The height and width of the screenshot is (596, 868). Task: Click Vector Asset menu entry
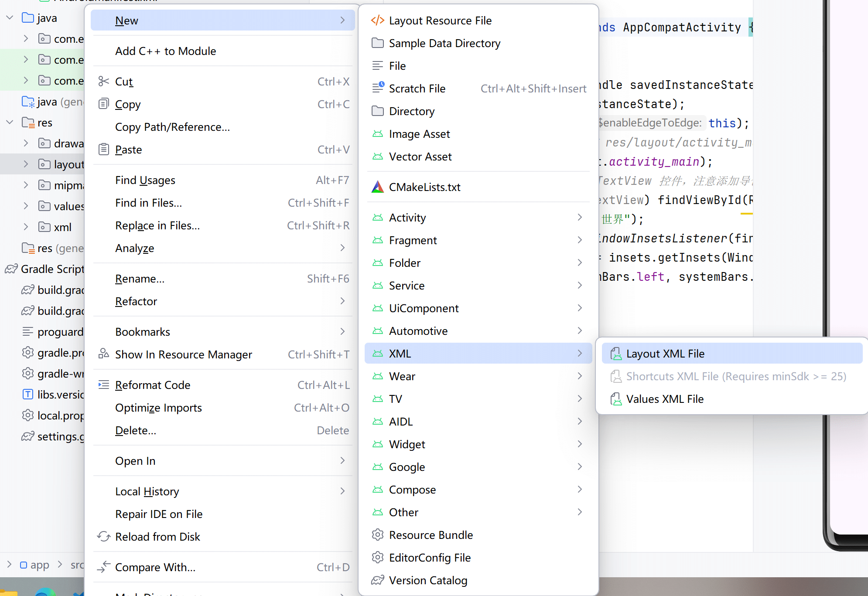click(x=420, y=157)
